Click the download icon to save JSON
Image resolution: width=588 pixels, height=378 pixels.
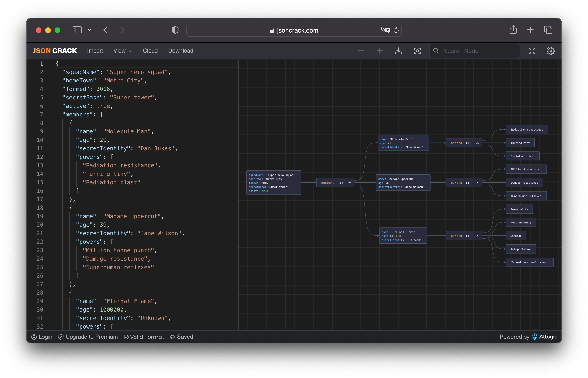point(398,51)
